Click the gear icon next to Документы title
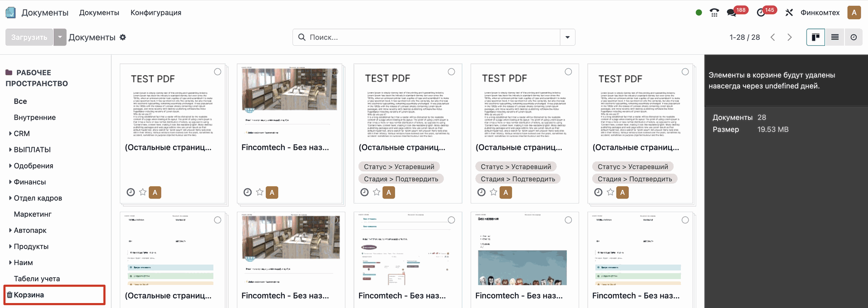 pyautogui.click(x=123, y=37)
